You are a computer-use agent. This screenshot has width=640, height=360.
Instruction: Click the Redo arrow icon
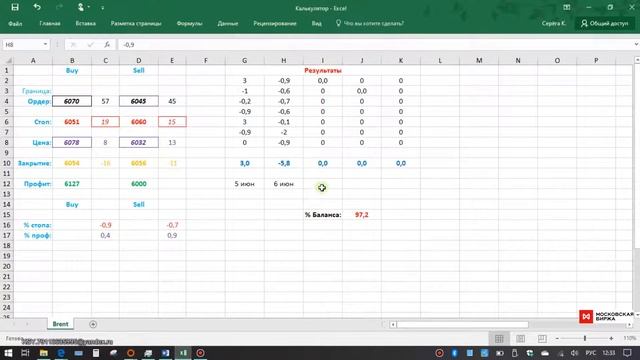click(59, 7)
